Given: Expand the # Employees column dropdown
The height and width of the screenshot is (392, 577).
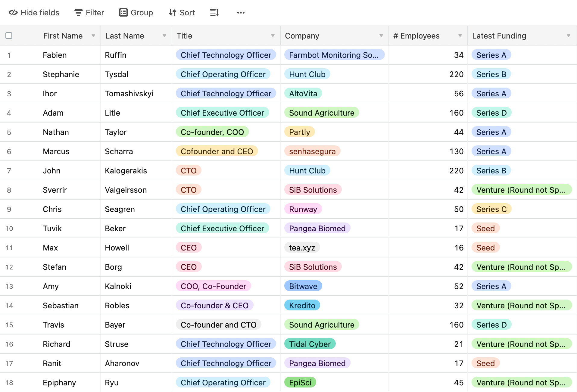Looking at the screenshot, I should pyautogui.click(x=460, y=36).
